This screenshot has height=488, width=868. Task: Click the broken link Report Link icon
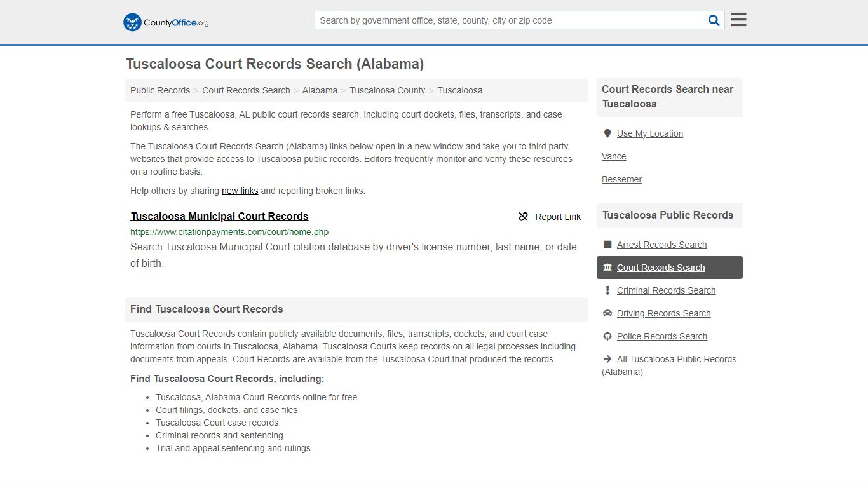coord(524,217)
